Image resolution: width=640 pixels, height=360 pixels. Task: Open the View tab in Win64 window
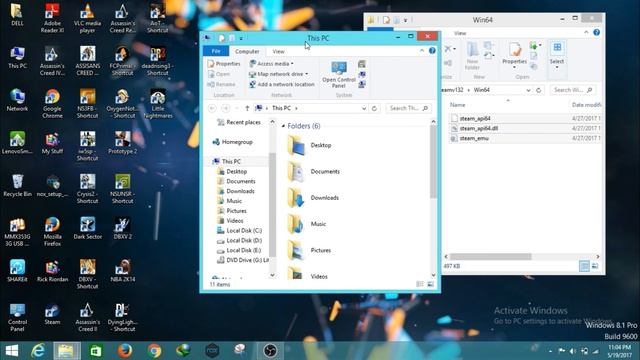point(460,33)
